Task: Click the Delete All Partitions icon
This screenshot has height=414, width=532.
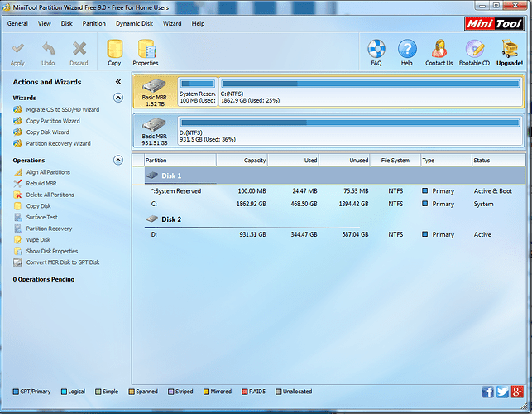Action: (x=17, y=195)
